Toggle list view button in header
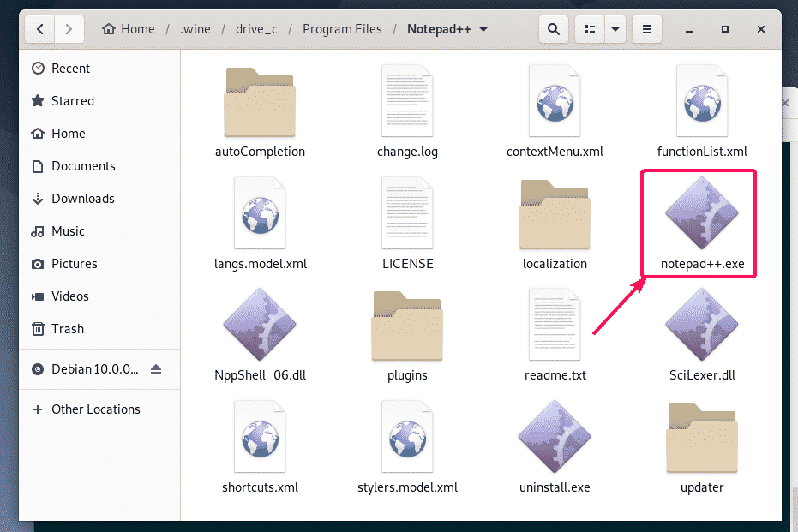Image resolution: width=798 pixels, height=532 pixels. 590,29
